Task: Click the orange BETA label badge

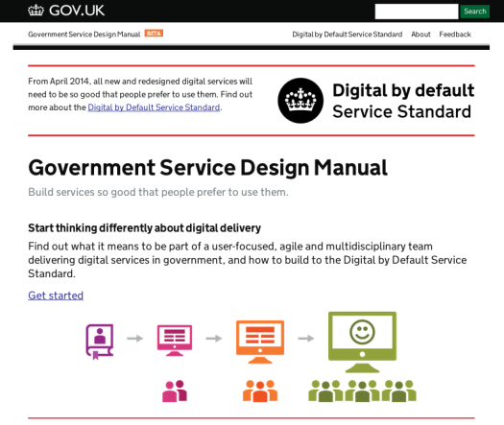Action: [x=154, y=33]
